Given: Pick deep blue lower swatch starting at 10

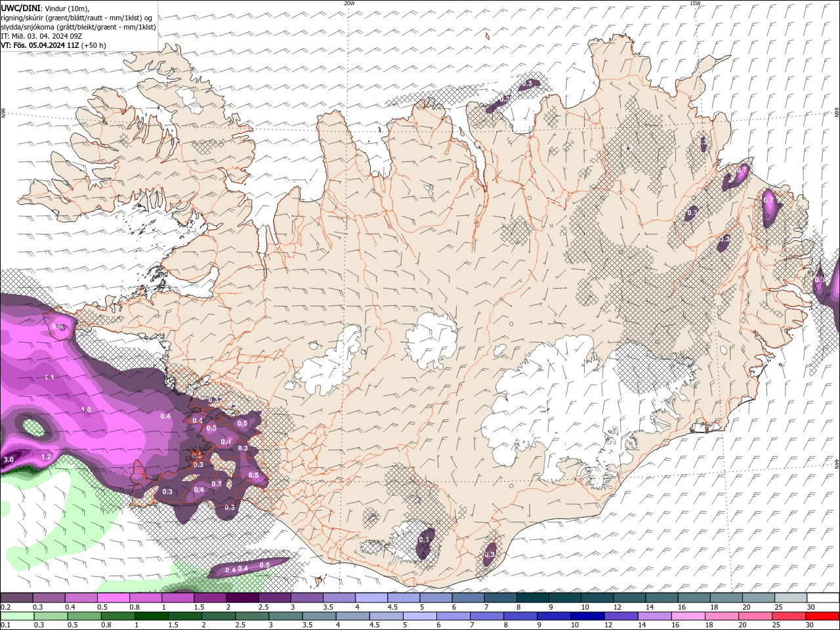Looking at the screenshot, I should click(x=587, y=616).
